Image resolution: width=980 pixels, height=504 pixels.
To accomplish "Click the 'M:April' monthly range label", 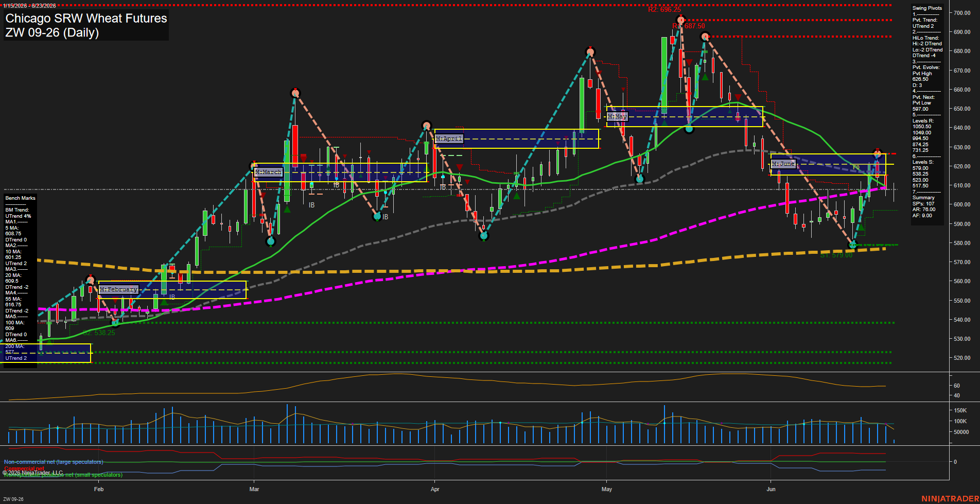I will 449,138.
